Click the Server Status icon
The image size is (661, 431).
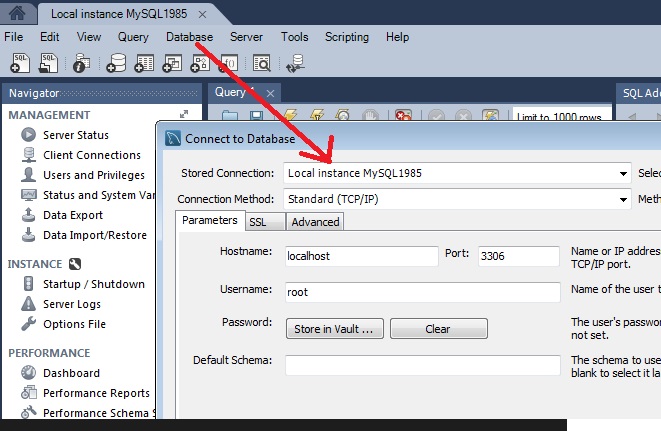point(29,135)
